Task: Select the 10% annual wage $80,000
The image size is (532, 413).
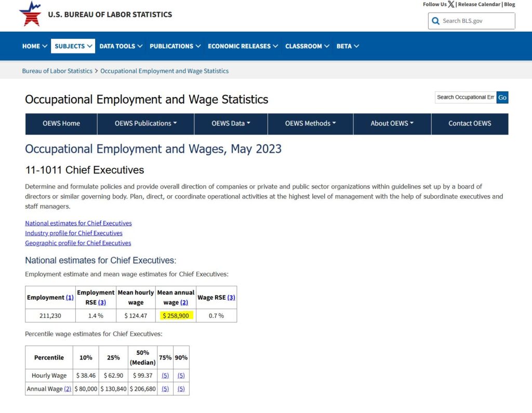Action: tap(86, 389)
